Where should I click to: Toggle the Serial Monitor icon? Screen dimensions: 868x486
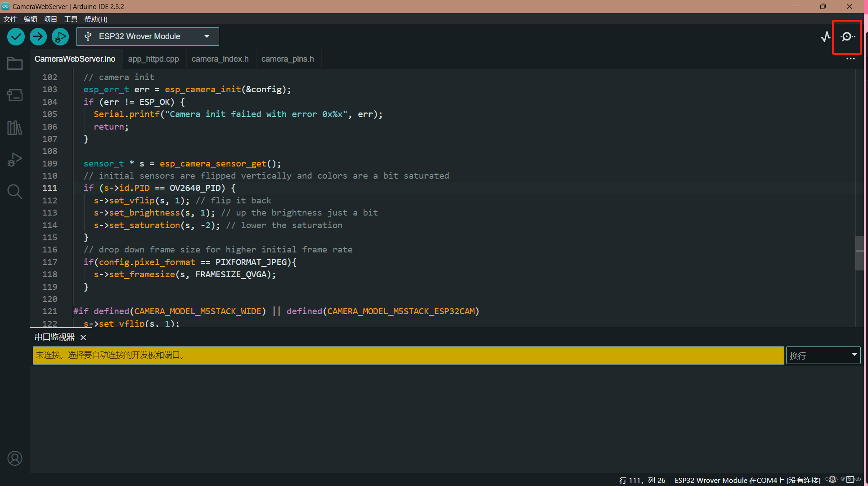847,36
